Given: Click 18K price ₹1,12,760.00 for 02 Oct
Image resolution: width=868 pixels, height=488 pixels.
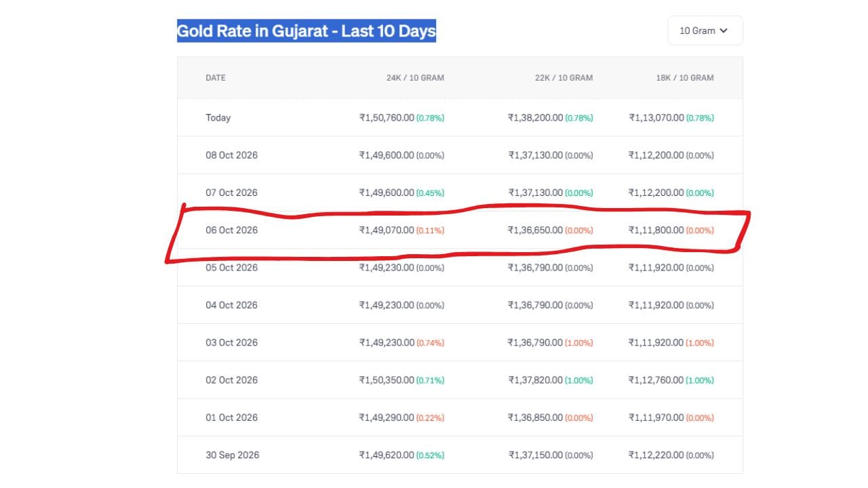Looking at the screenshot, I should (x=656, y=380).
